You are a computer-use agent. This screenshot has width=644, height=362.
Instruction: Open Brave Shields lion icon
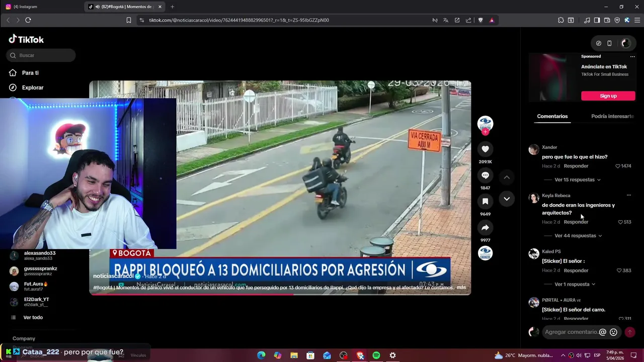click(480, 20)
